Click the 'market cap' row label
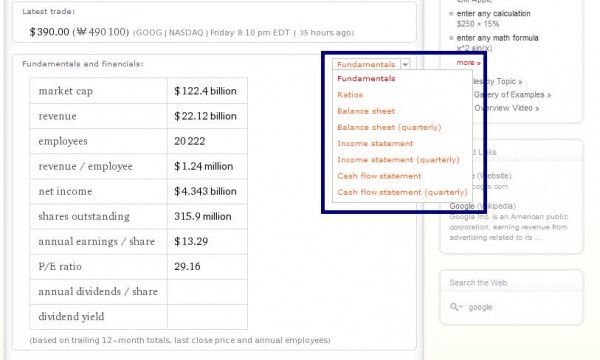 (x=66, y=91)
